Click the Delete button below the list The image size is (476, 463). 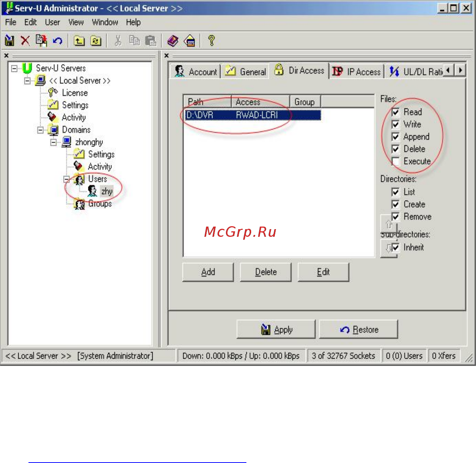266,272
